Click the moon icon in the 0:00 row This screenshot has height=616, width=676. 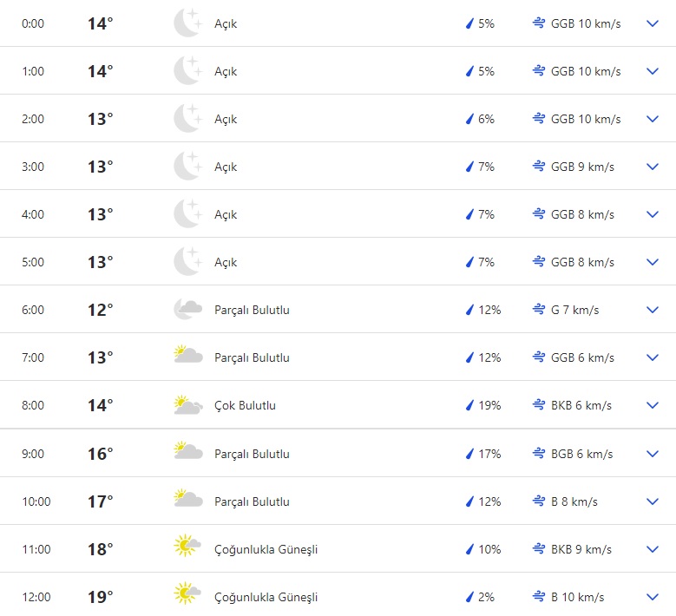(187, 23)
